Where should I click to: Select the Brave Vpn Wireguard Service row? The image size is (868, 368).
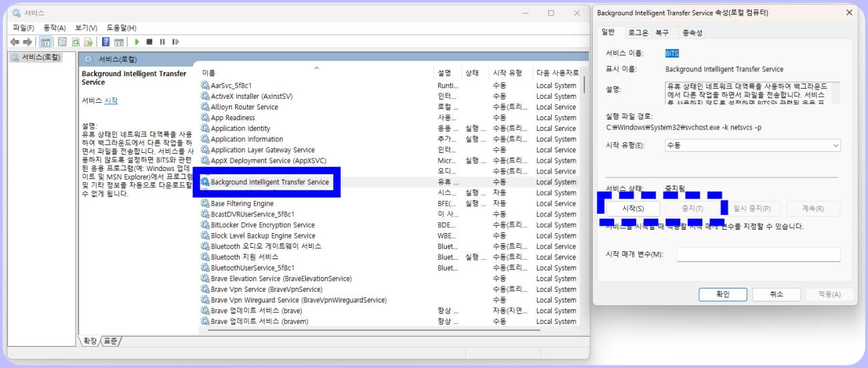pyautogui.click(x=389, y=300)
